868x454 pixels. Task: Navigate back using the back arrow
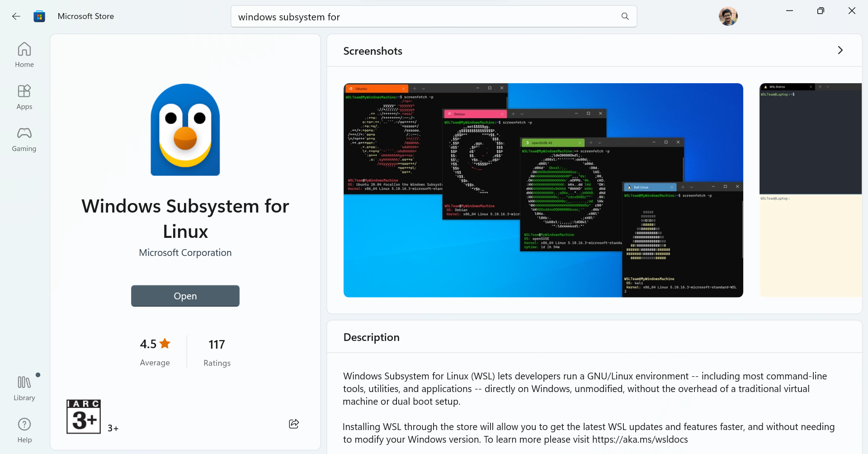coord(16,16)
